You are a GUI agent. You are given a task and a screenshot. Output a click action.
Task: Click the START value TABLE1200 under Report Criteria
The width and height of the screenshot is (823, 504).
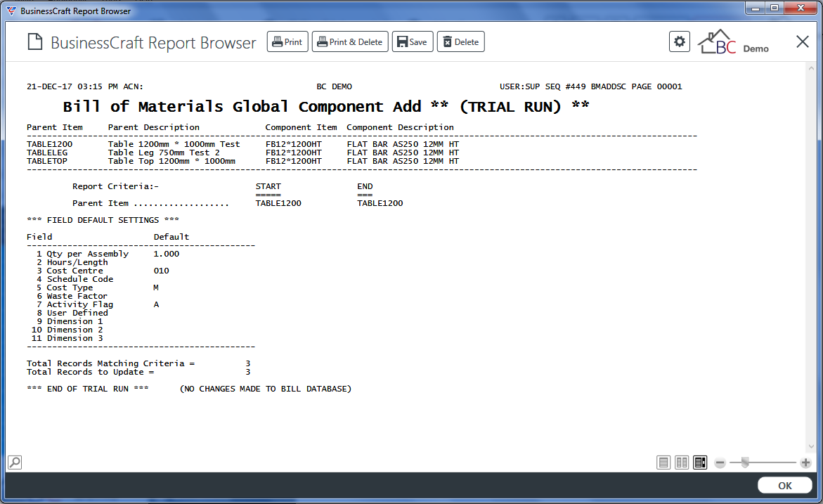(x=278, y=203)
